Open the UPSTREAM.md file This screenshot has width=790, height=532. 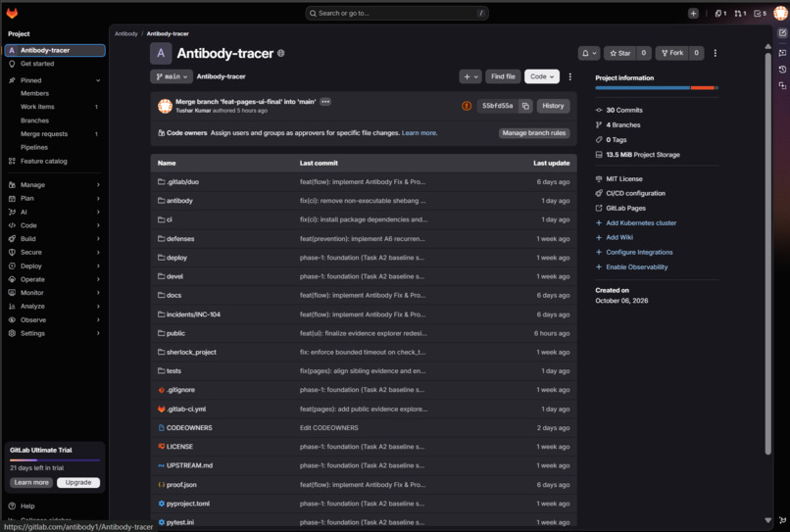189,465
